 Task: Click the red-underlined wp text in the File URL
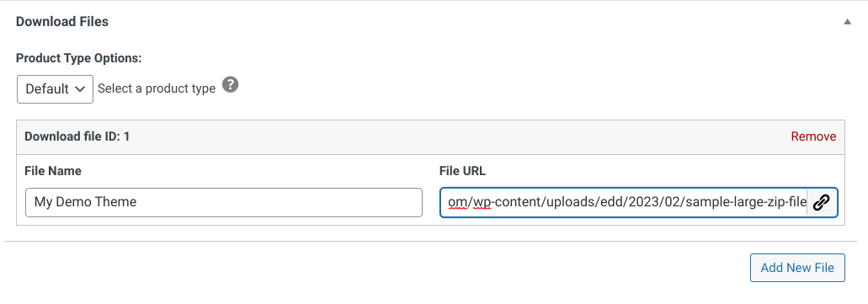482,203
